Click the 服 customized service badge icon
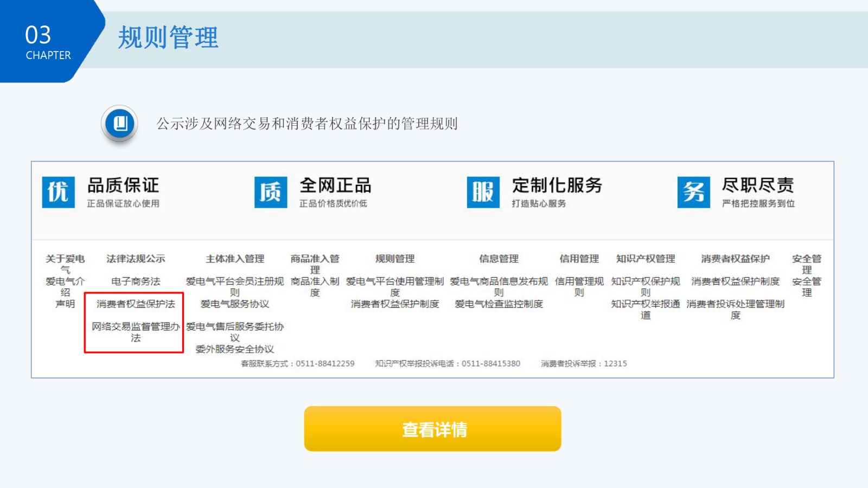Viewport: 868px width, 488px height. [x=483, y=193]
